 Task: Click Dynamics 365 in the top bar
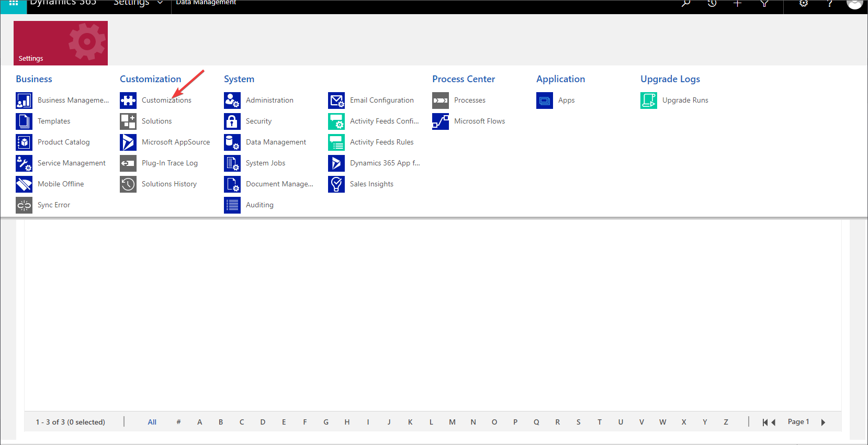pos(63,3)
